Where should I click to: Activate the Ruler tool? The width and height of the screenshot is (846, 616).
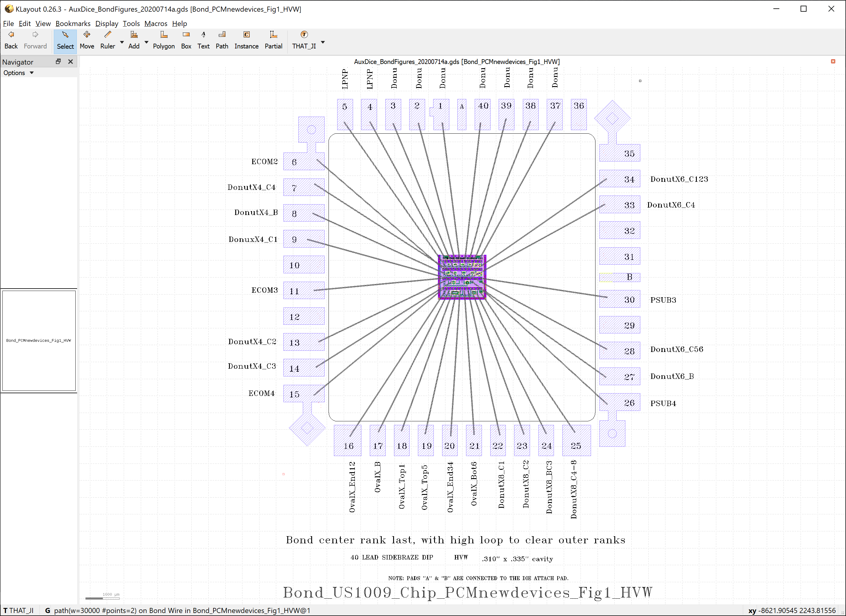pos(107,40)
